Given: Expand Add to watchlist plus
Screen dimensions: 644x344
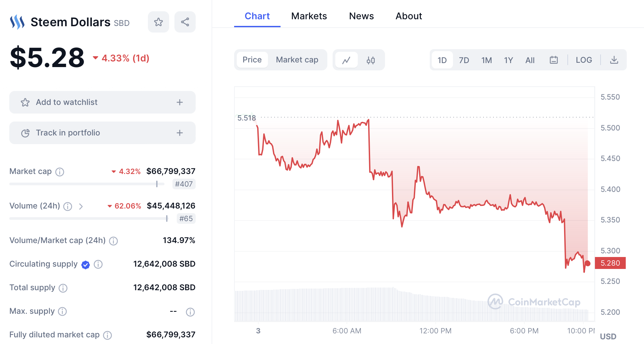Looking at the screenshot, I should tap(180, 102).
